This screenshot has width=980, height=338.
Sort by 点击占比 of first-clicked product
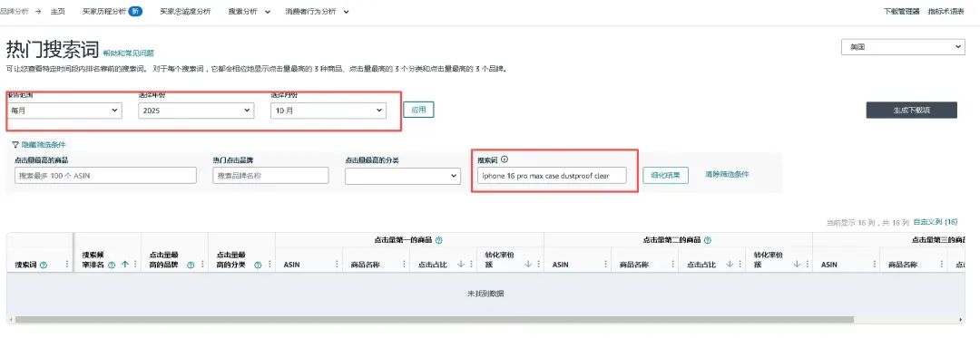tap(461, 265)
